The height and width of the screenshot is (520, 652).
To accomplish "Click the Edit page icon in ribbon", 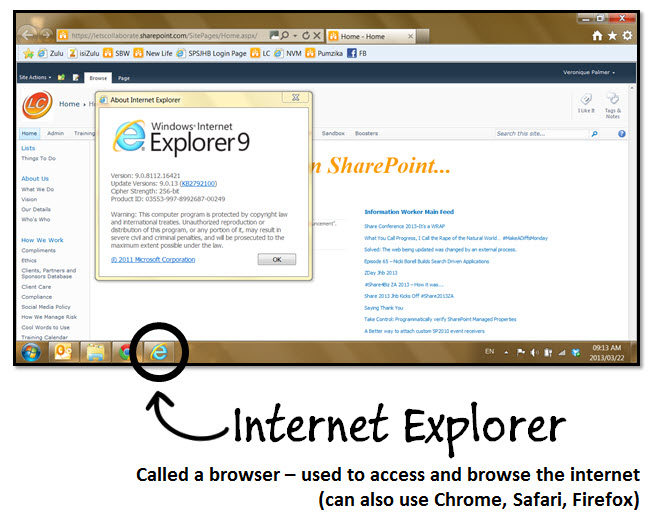I will click(76, 77).
